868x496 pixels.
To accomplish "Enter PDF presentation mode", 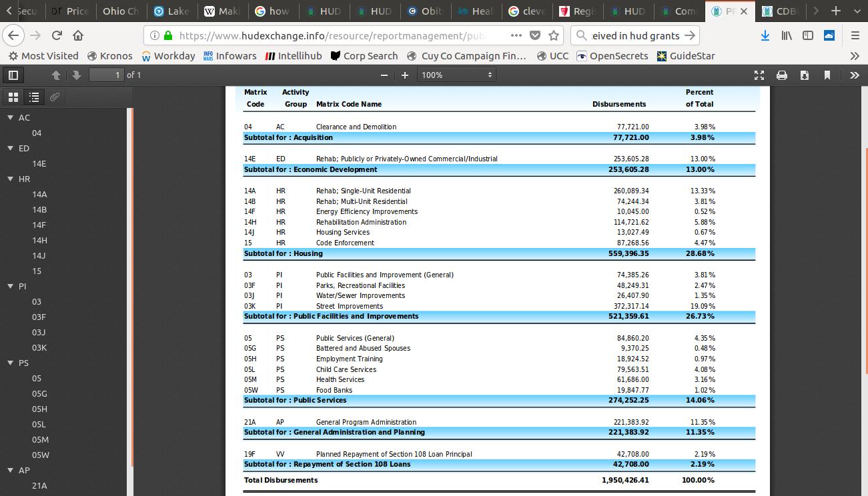I will (759, 75).
